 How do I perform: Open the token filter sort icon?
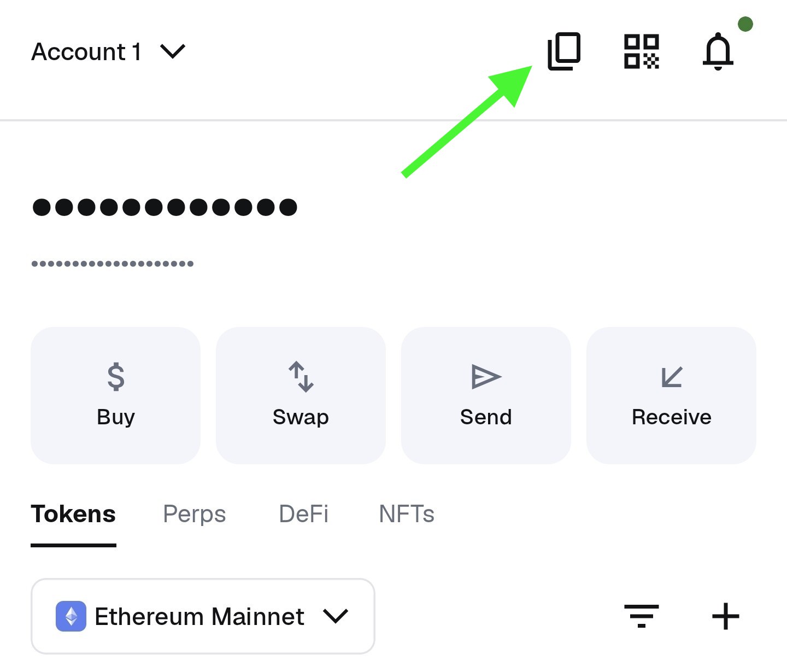click(x=642, y=616)
